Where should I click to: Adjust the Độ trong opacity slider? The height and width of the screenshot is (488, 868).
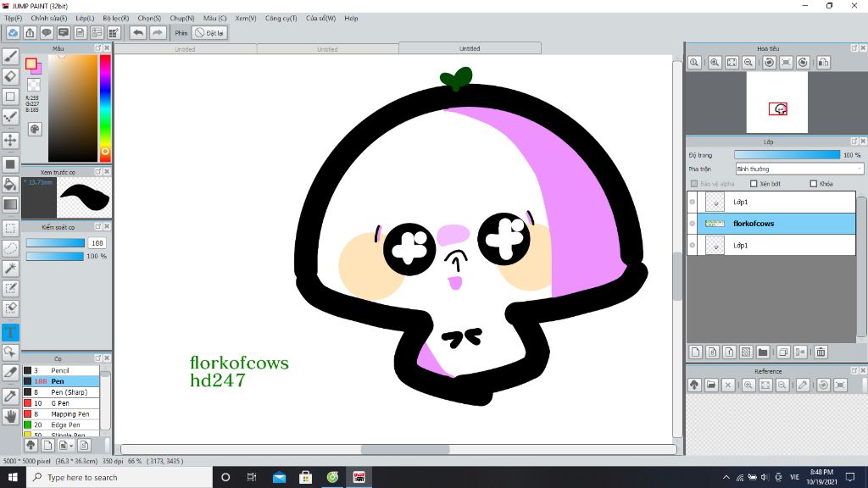(787, 155)
